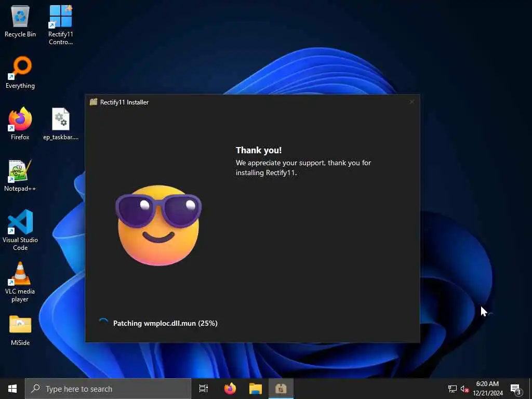Viewport: 532px width, 399px height.
Task: Select the VLC media player shortcut
Action: coord(20,282)
